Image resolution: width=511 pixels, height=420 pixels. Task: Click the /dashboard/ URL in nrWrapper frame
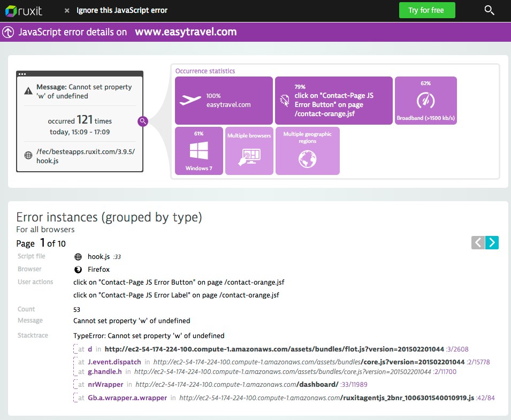pos(237,385)
